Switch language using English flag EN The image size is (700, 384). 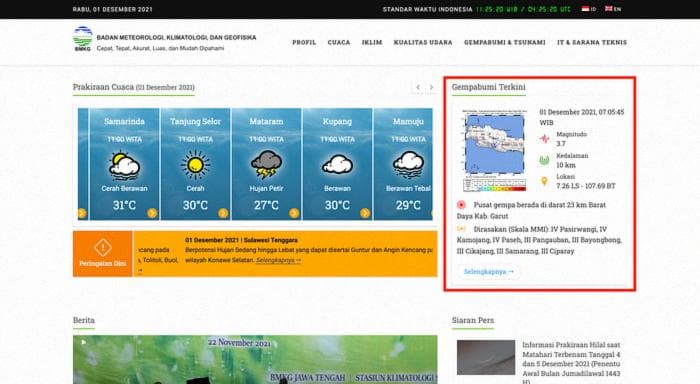[x=613, y=9]
